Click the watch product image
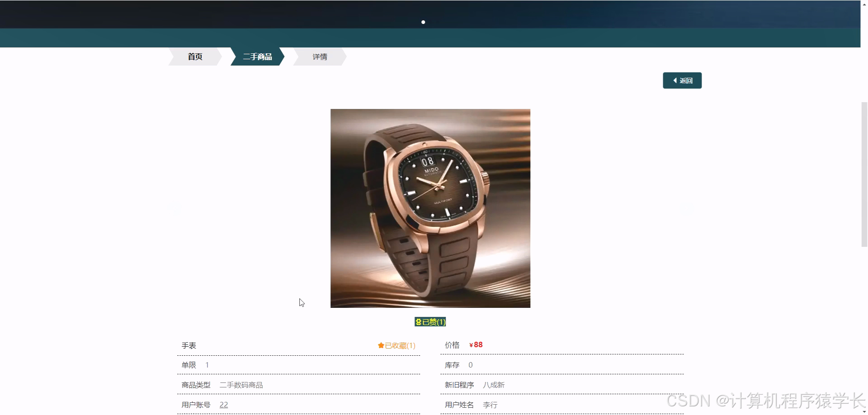This screenshot has height=415, width=868. [x=430, y=208]
